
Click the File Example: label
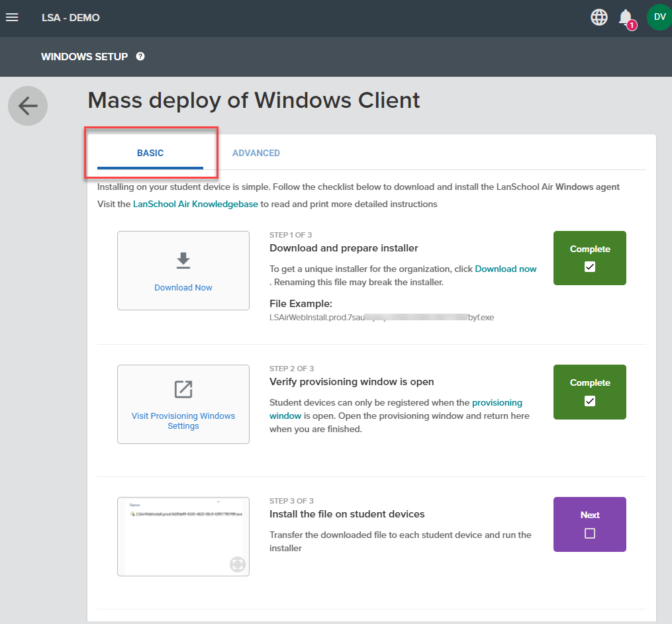point(301,304)
